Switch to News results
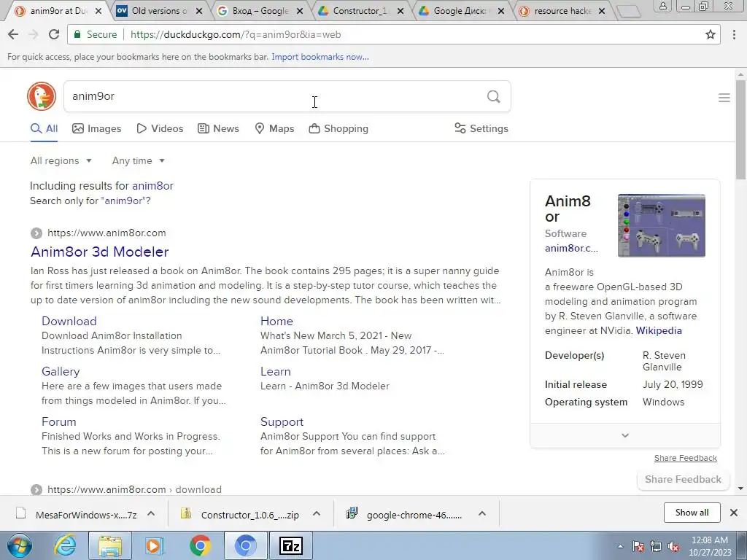 (218, 128)
